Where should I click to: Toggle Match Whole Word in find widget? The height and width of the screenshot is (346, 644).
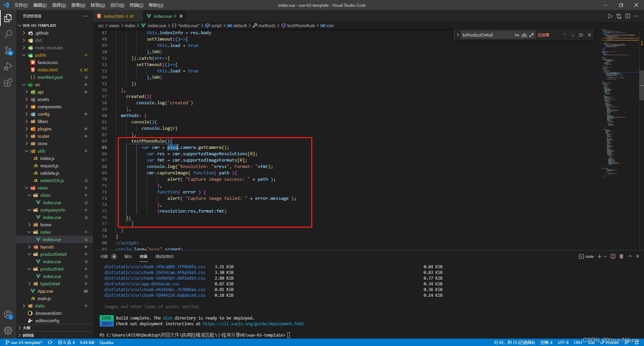(x=524, y=35)
